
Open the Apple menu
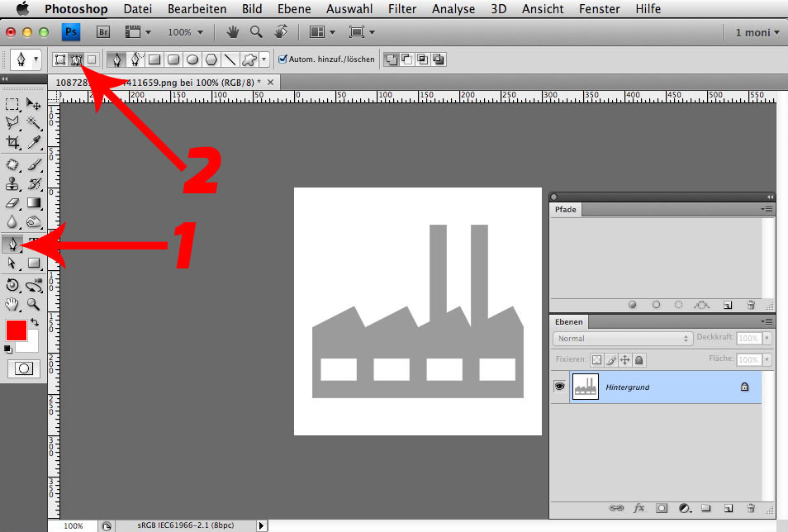point(22,8)
